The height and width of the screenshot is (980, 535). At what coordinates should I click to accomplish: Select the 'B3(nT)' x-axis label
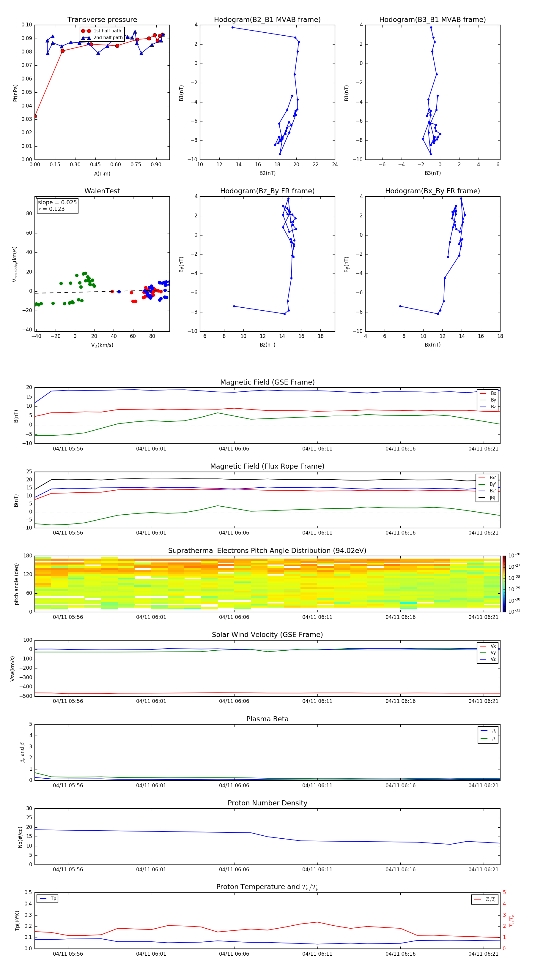click(x=432, y=173)
